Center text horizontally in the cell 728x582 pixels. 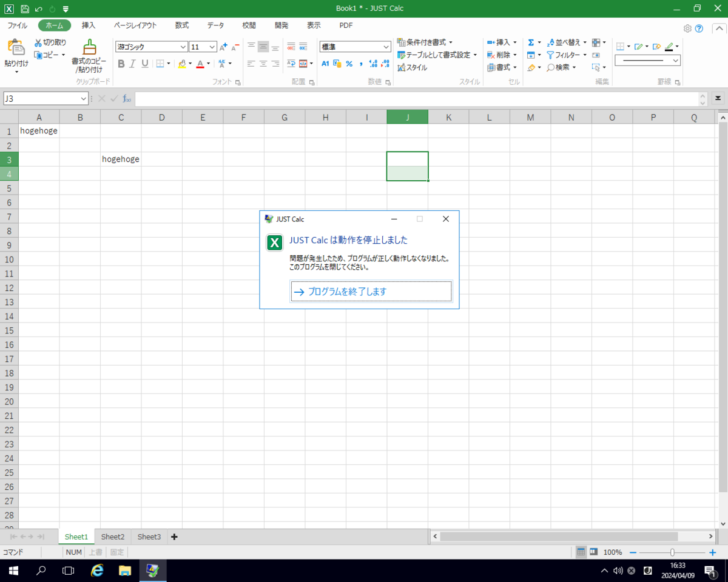point(263,64)
